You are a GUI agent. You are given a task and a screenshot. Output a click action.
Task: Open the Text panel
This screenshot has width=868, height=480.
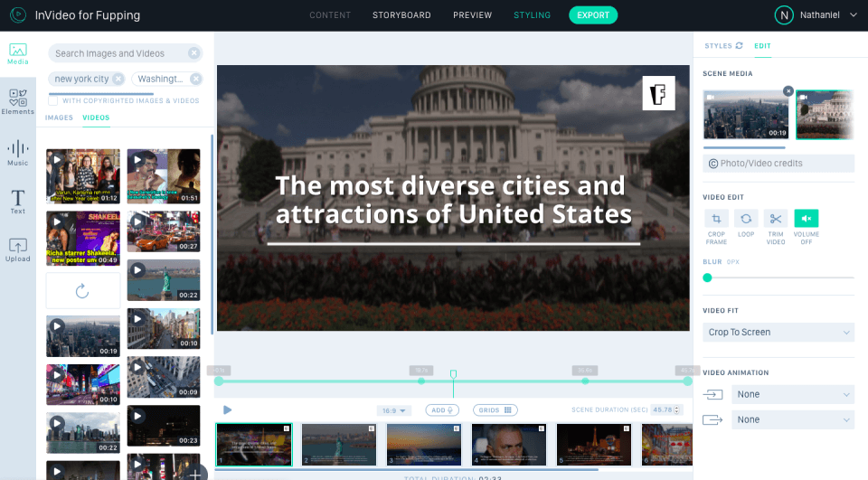tap(18, 202)
